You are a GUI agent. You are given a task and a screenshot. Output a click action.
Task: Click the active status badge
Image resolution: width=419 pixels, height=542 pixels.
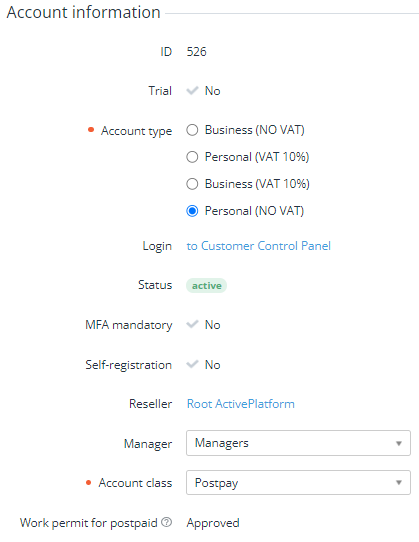206,286
